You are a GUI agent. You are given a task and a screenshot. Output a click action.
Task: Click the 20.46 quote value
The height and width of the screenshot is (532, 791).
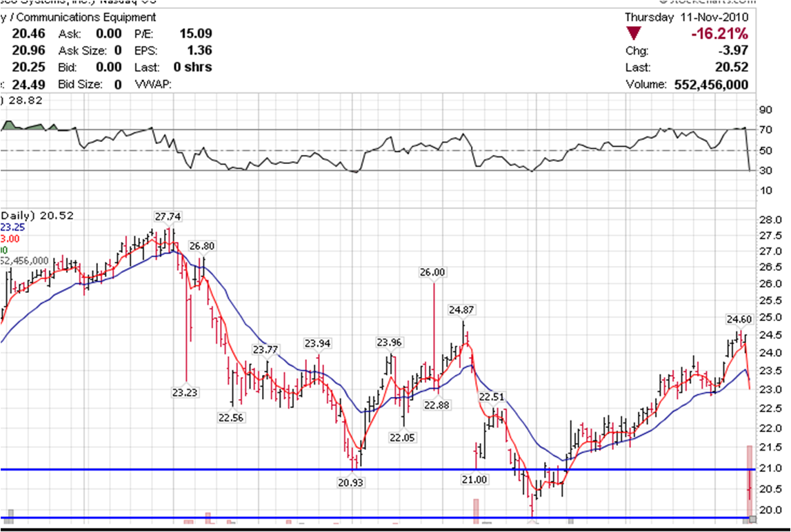point(28,34)
